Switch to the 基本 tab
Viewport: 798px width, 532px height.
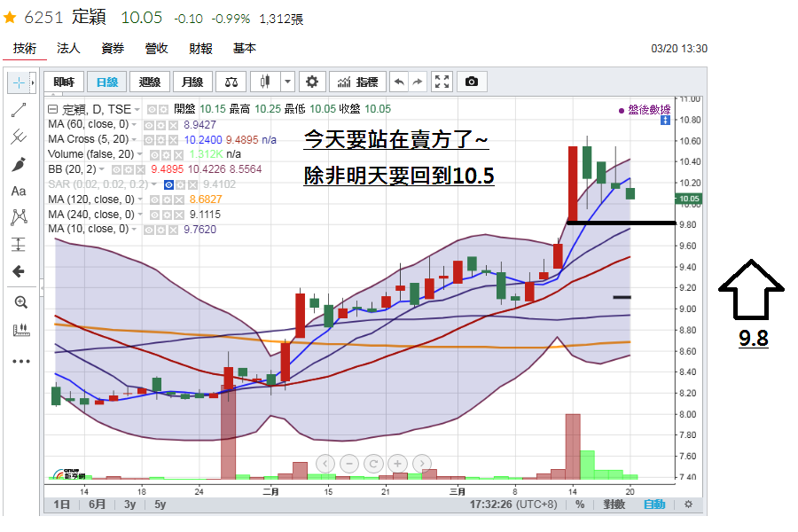tap(245, 49)
